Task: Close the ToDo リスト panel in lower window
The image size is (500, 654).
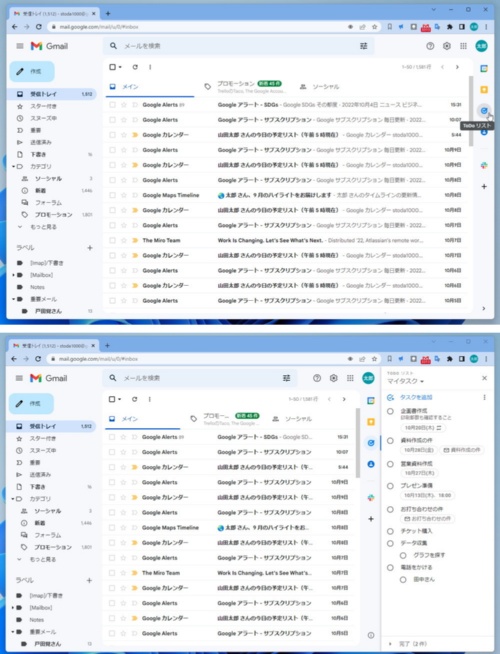Action: point(484,378)
